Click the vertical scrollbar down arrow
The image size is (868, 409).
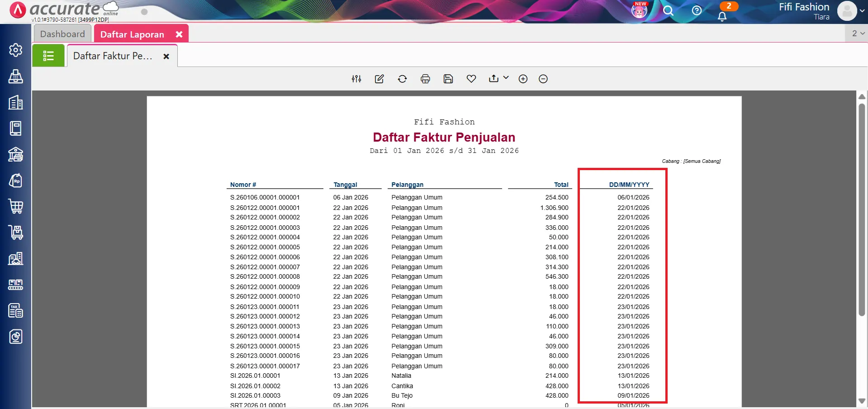[x=862, y=401]
